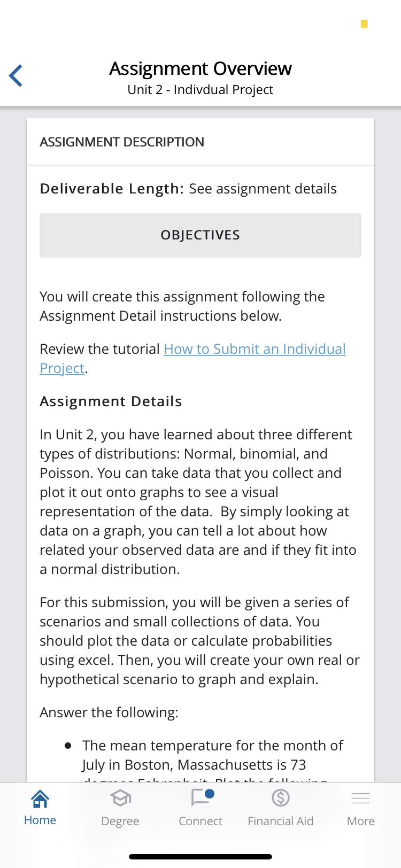
Task: Tap the back chevron arrow
Action: click(x=16, y=75)
